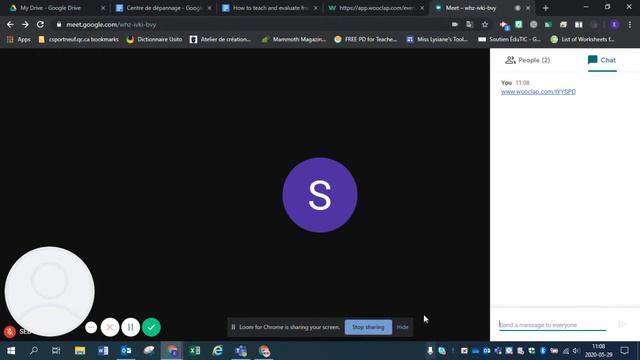The height and width of the screenshot is (360, 640).
Task: Open Microsoft Word from taskbar
Action: (x=103, y=351)
